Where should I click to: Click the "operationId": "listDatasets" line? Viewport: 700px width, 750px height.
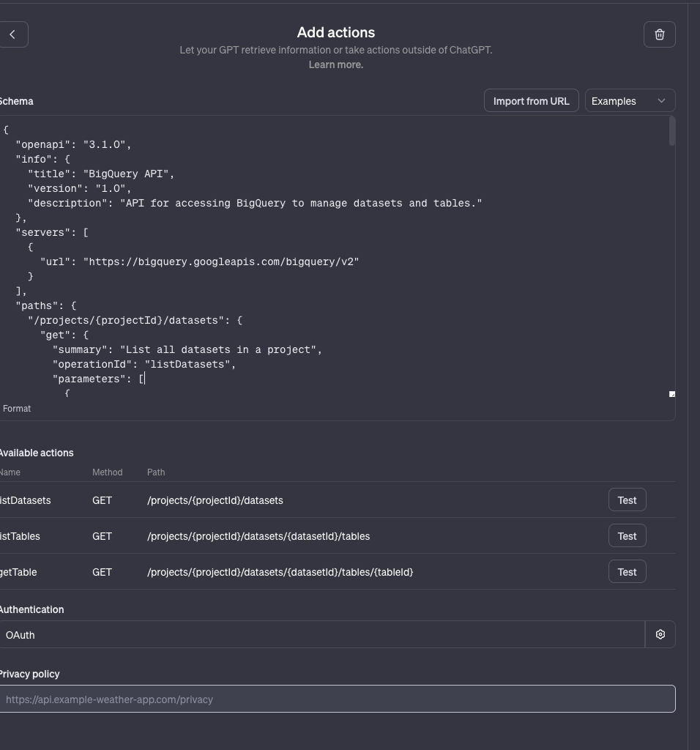coord(144,365)
